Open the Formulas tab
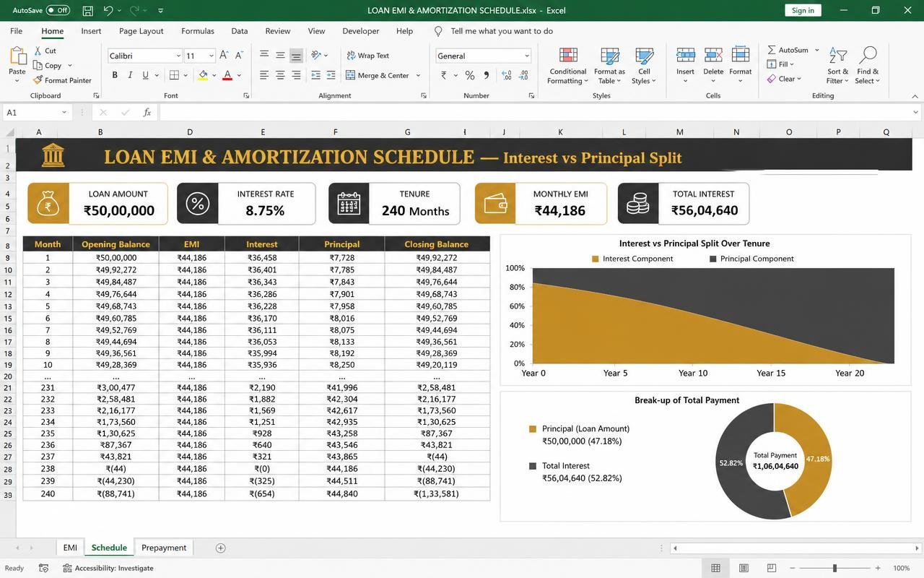The image size is (924, 578). click(x=198, y=31)
